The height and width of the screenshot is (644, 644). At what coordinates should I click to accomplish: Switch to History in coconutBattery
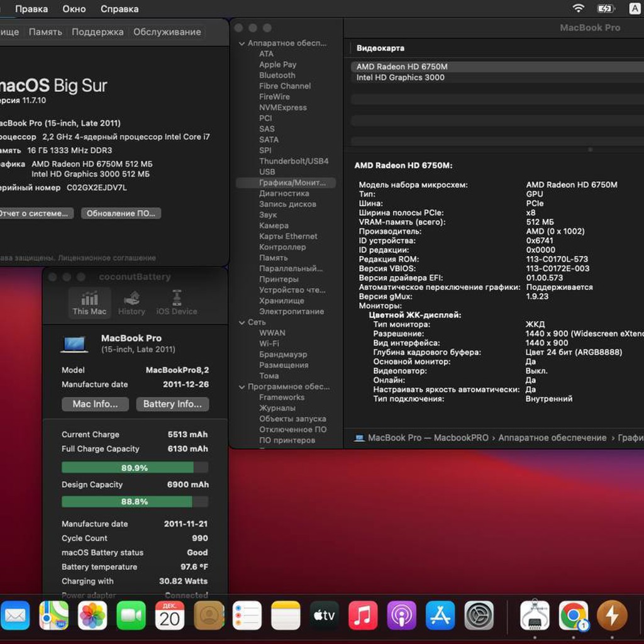[131, 303]
